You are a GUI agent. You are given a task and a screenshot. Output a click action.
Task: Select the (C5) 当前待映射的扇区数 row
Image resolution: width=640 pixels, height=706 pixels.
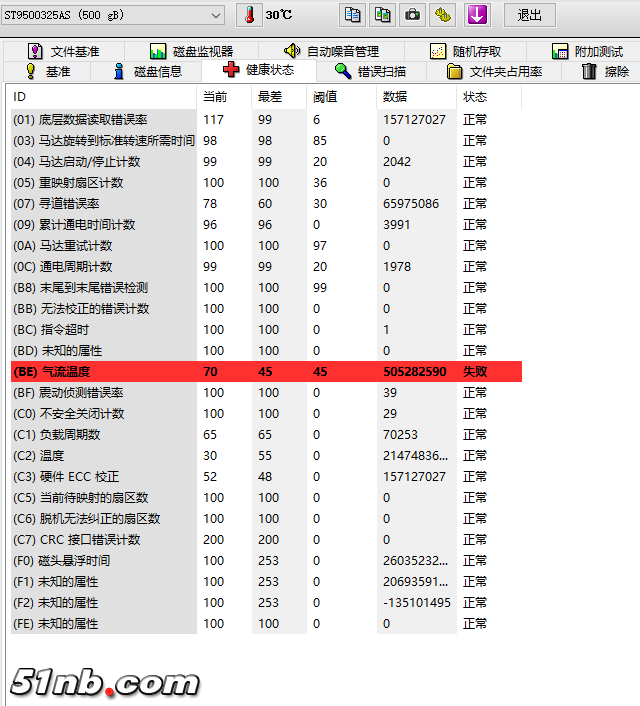[x=266, y=498]
